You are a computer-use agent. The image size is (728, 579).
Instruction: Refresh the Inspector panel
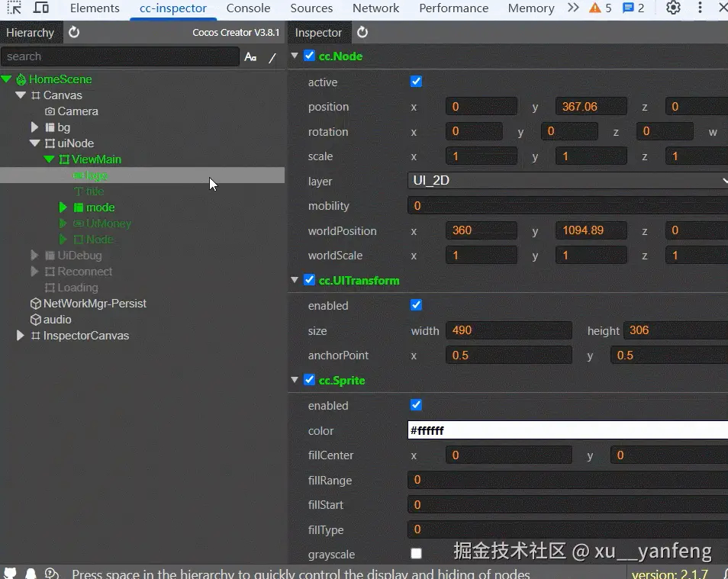click(362, 32)
